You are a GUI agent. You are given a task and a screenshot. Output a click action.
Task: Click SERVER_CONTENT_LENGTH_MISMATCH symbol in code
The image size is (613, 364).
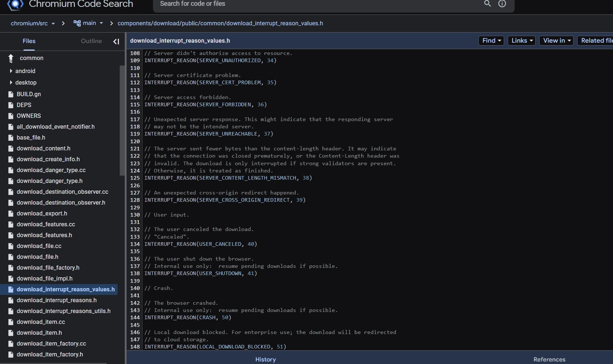(248, 178)
